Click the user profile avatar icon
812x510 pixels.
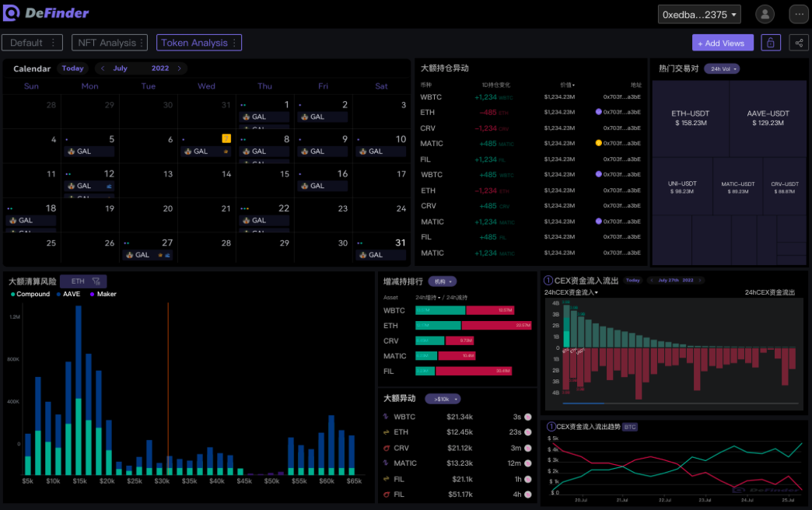pyautogui.click(x=765, y=14)
